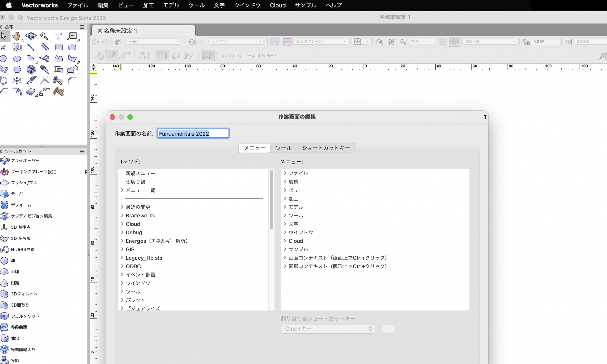Switch to the ショートカットキー tab
The image size is (607, 364).
point(326,148)
